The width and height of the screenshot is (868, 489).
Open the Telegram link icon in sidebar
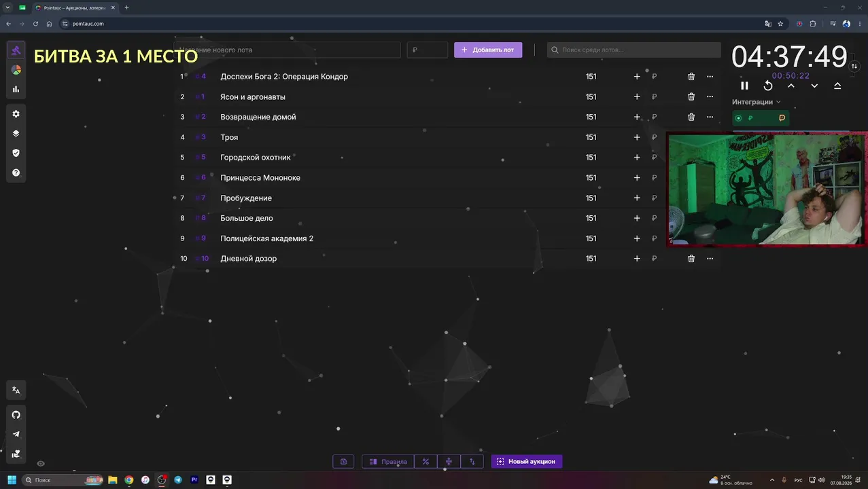coord(16,435)
